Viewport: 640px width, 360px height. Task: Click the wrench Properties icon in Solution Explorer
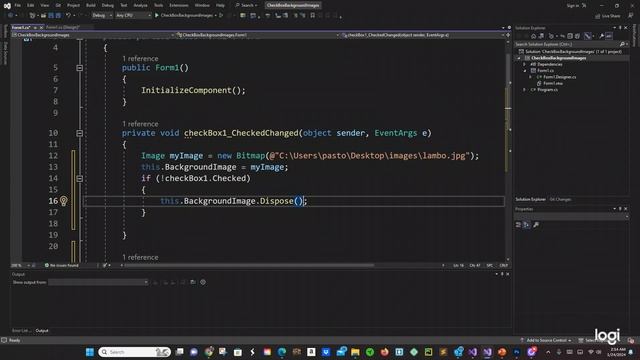[601, 36]
